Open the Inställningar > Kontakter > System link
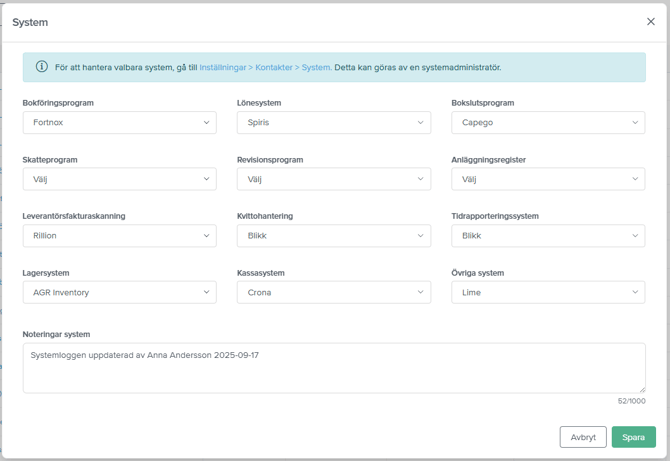Image resolution: width=670 pixels, height=461 pixels. (264, 68)
